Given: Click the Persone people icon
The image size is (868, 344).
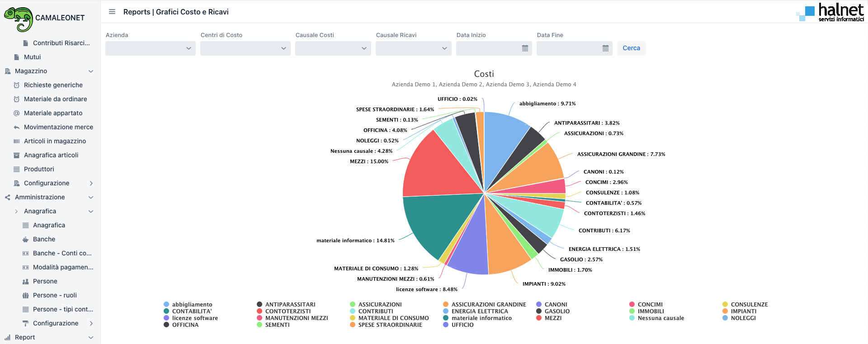Looking at the screenshot, I should point(26,282).
